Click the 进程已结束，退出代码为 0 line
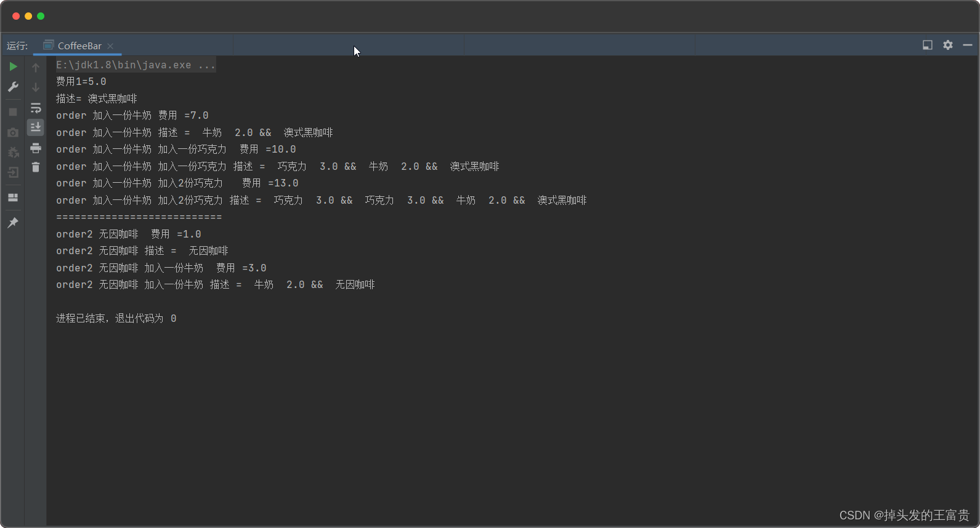 click(x=116, y=318)
